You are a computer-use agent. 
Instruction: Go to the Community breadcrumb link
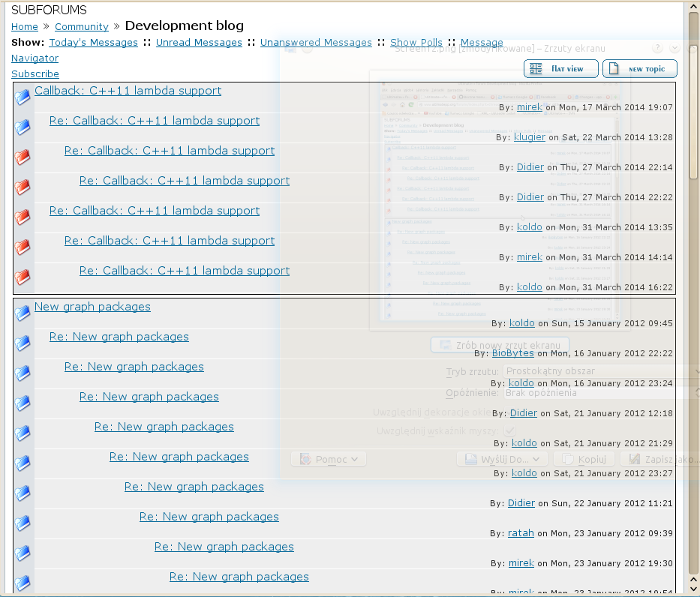[82, 27]
